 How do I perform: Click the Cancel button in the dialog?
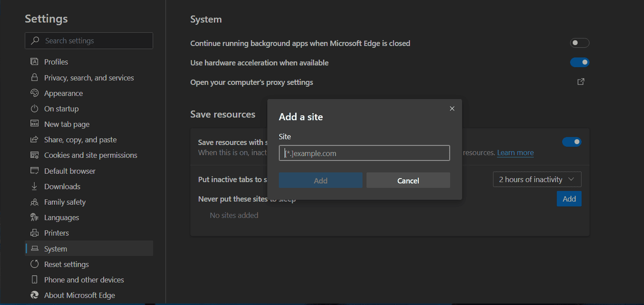408,180
